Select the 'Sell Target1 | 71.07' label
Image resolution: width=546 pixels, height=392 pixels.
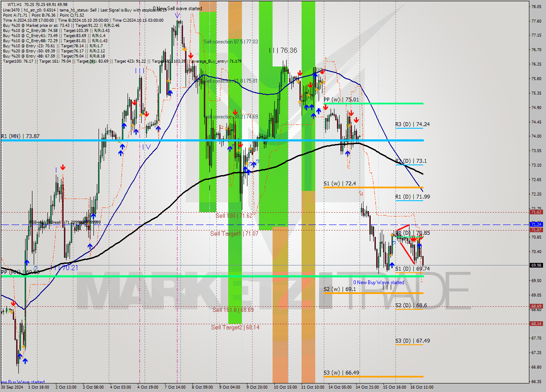pos(235,234)
